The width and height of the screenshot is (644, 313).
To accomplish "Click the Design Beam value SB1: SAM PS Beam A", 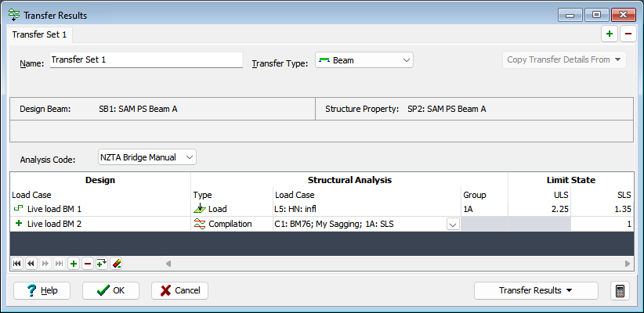I will click(138, 109).
